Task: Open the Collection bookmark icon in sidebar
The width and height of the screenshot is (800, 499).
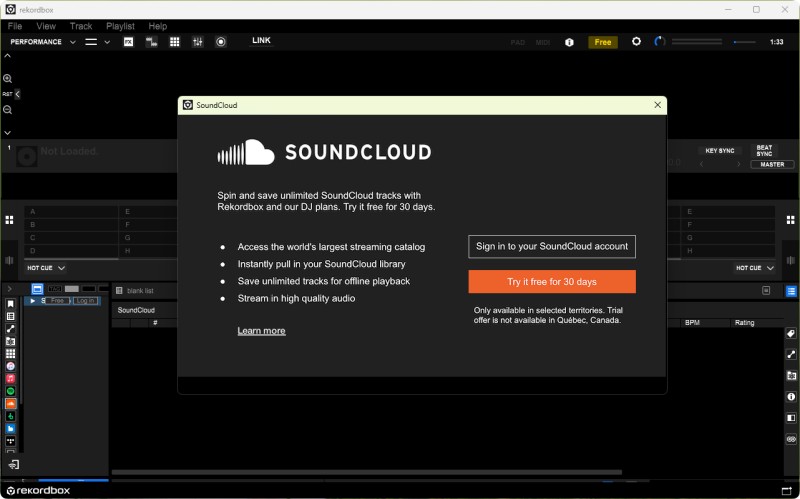Action: [x=10, y=304]
